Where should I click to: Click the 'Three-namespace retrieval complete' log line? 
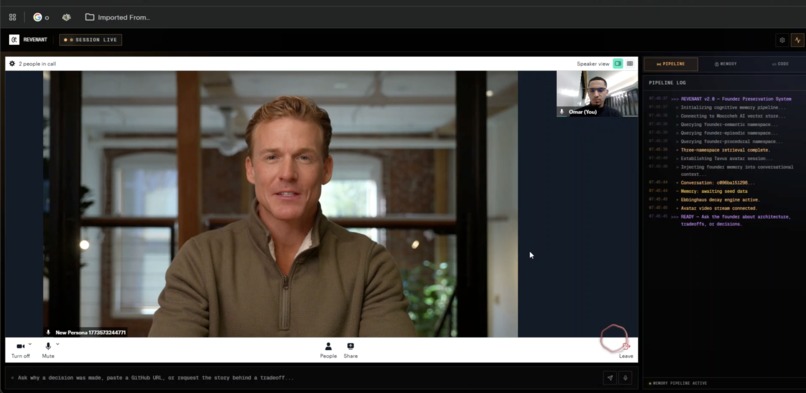coord(725,150)
